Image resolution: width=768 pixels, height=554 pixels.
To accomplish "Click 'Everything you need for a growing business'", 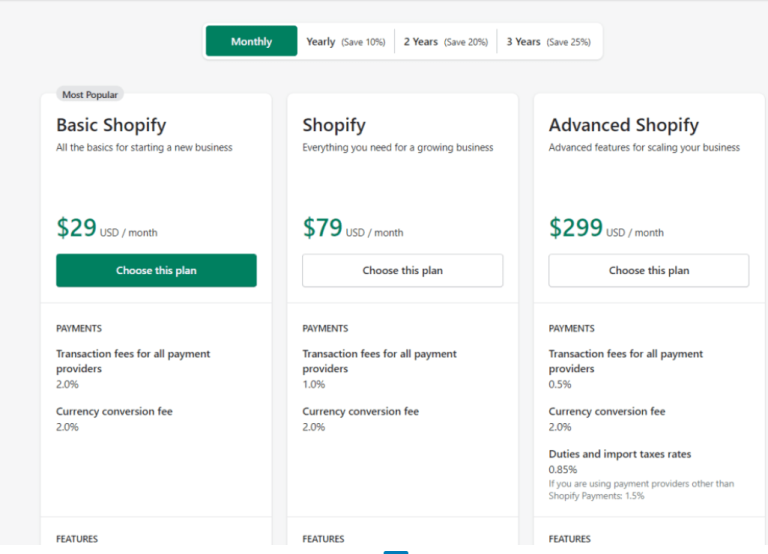I will [x=398, y=147].
